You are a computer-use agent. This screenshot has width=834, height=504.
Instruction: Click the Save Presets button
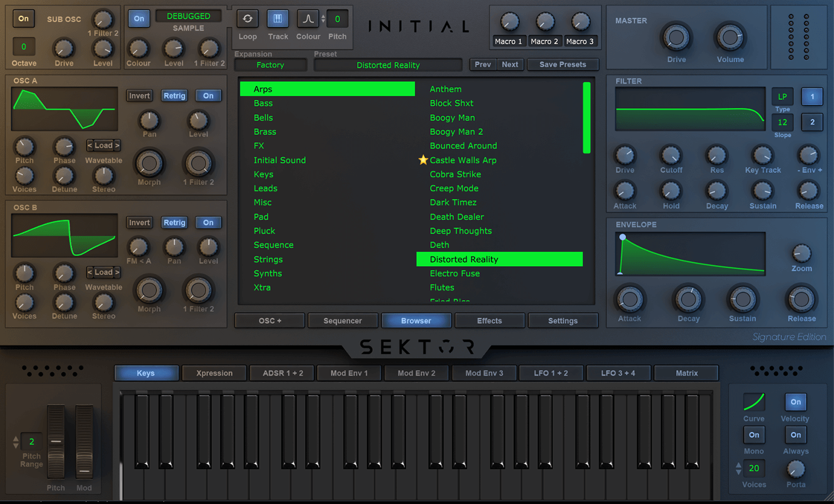(x=563, y=64)
